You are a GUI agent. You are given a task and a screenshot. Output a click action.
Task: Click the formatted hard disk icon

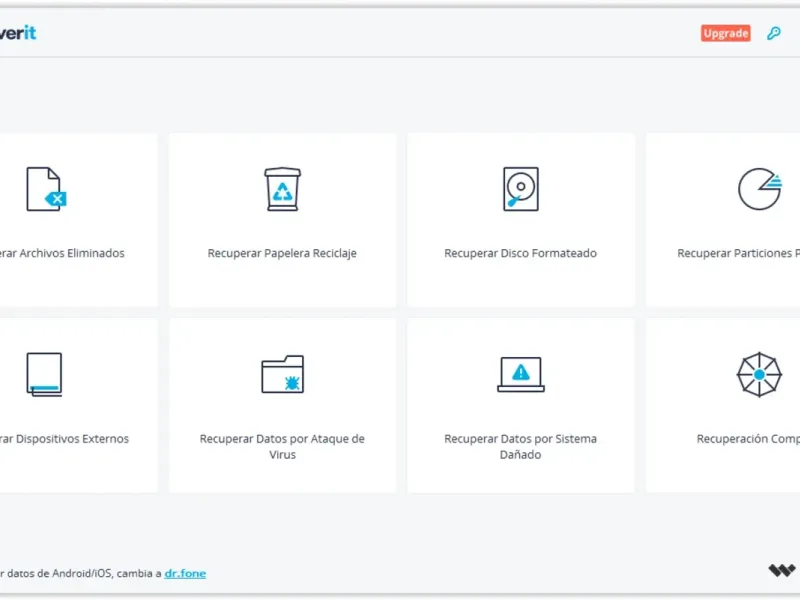(520, 189)
